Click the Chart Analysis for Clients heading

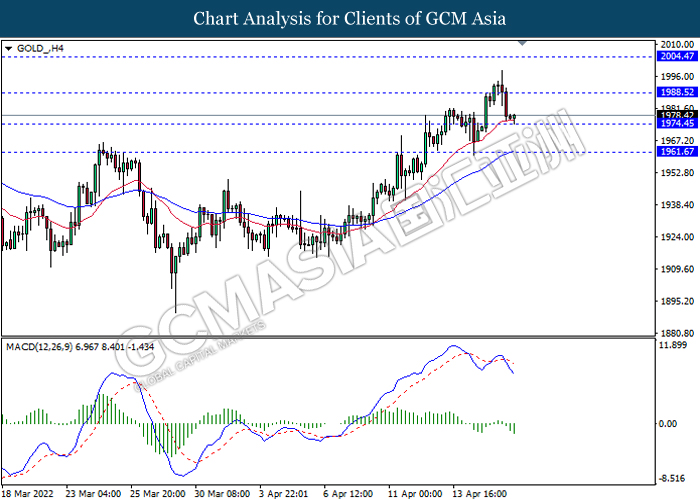[349, 19]
